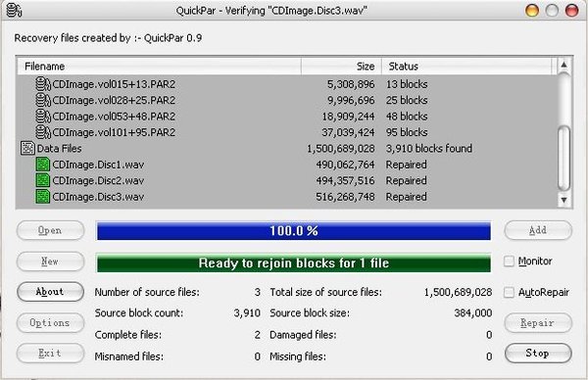Click the Repaired status of CDImage.Disc2.wav
Image resolution: width=588 pixels, height=380 pixels.
click(x=406, y=181)
